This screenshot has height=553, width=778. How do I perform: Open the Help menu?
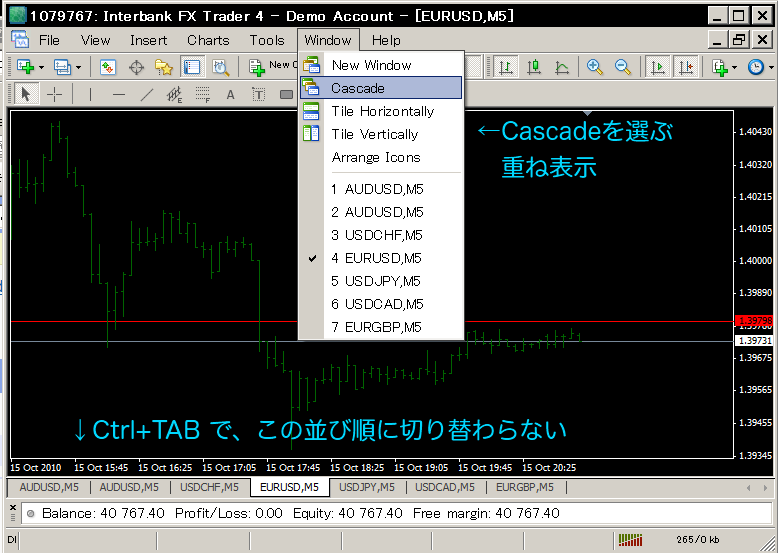[x=386, y=40]
